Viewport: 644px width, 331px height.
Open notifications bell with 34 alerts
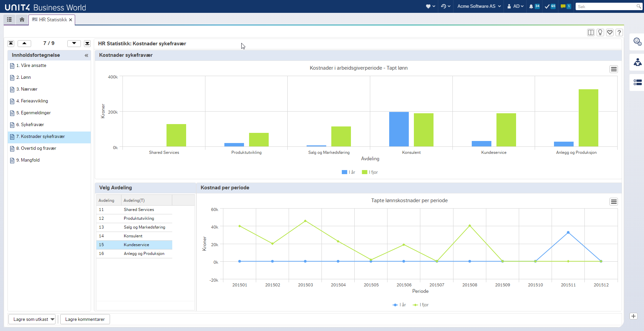[534, 6]
